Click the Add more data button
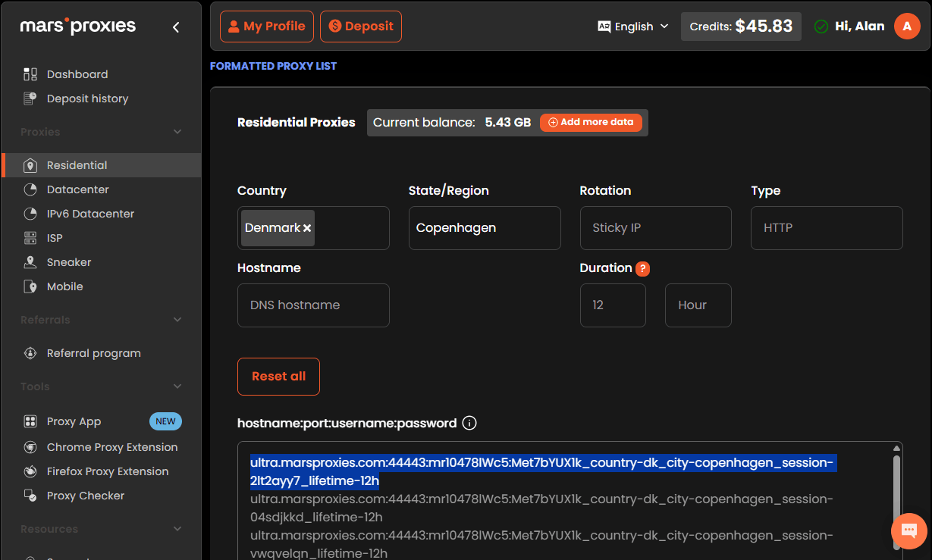 click(x=591, y=122)
